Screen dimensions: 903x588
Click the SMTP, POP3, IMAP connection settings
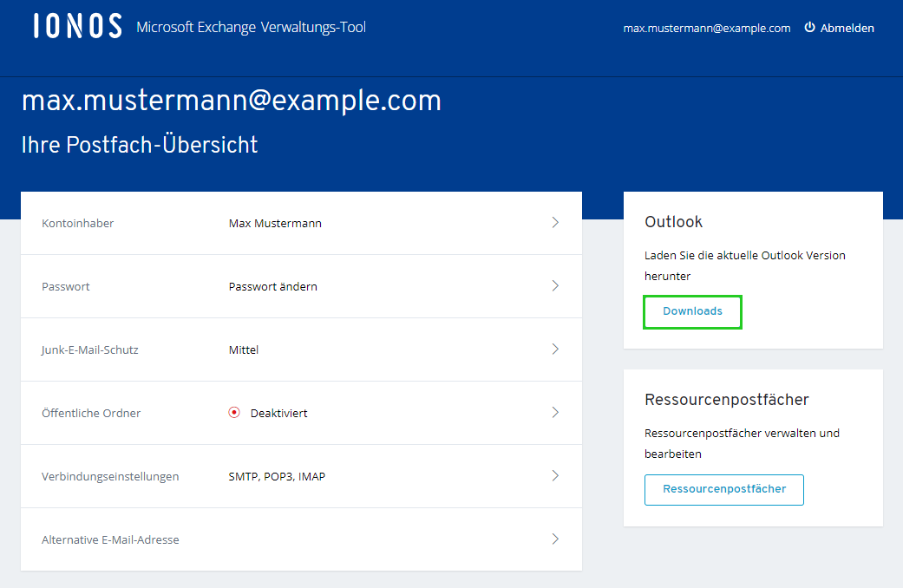(279, 475)
